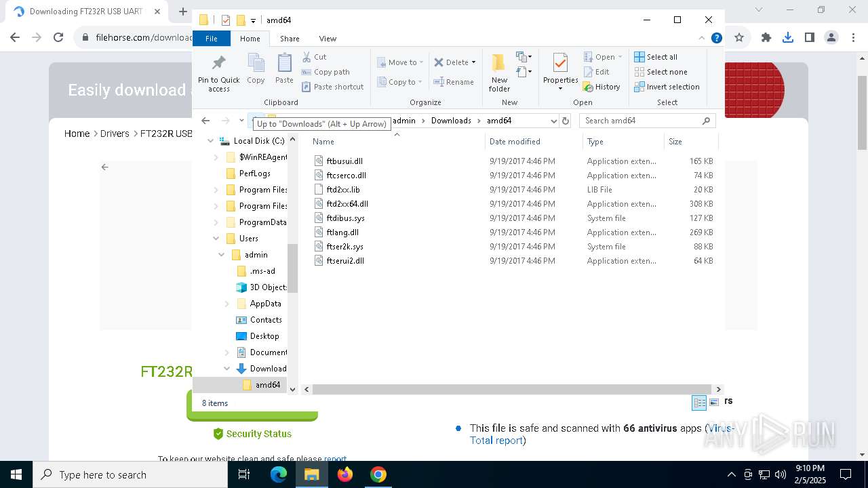This screenshot has width=868, height=488.
Task: Click Select all in ribbon
Action: pyautogui.click(x=656, y=57)
